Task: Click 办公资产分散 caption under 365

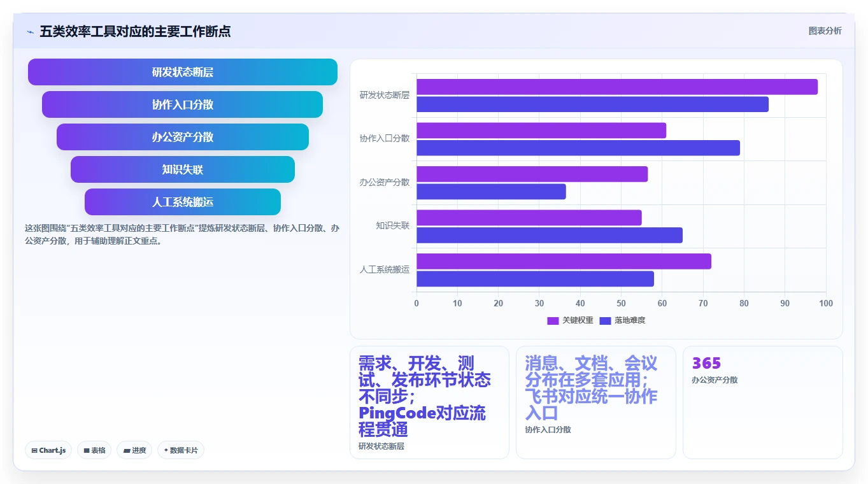Action: pyautogui.click(x=715, y=380)
